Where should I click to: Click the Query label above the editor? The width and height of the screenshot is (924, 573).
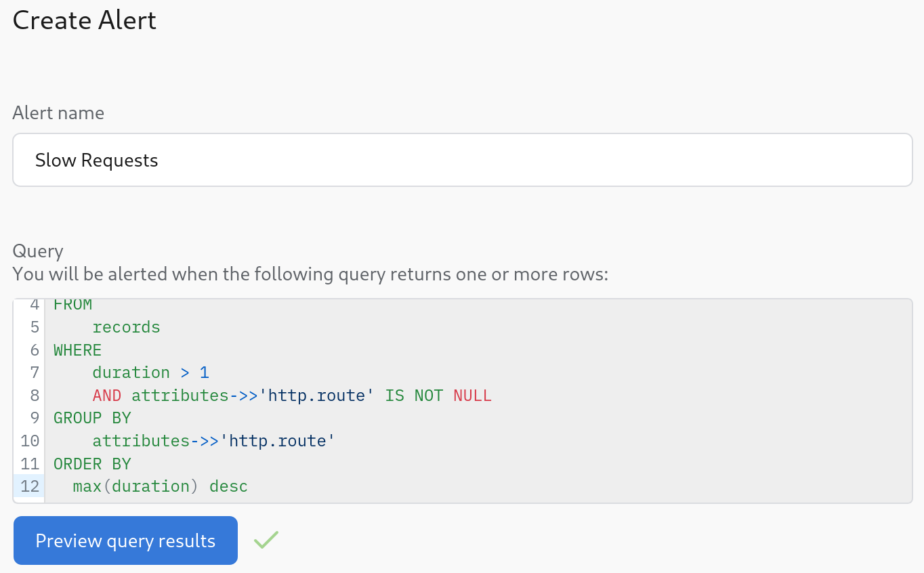[x=38, y=251]
